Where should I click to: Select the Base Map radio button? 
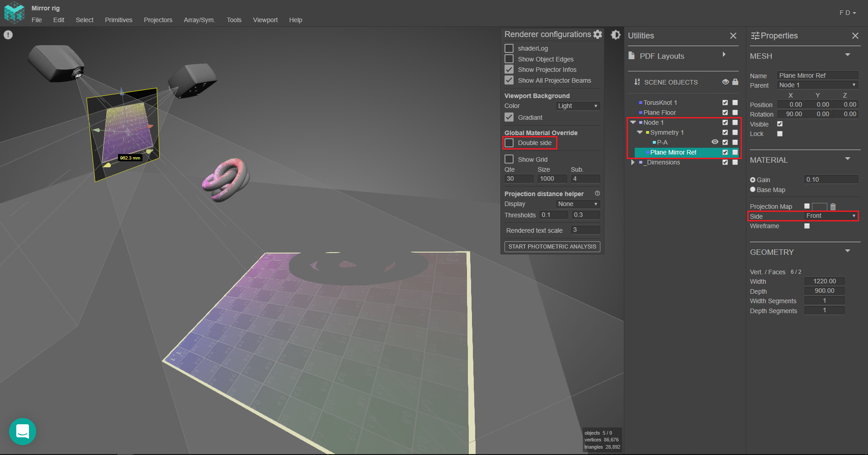click(x=753, y=190)
